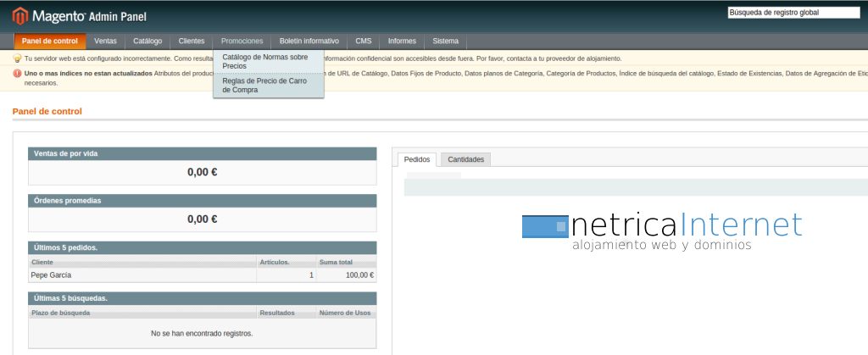Open the Ventas menu
The image size is (868, 355).
pyautogui.click(x=106, y=41)
